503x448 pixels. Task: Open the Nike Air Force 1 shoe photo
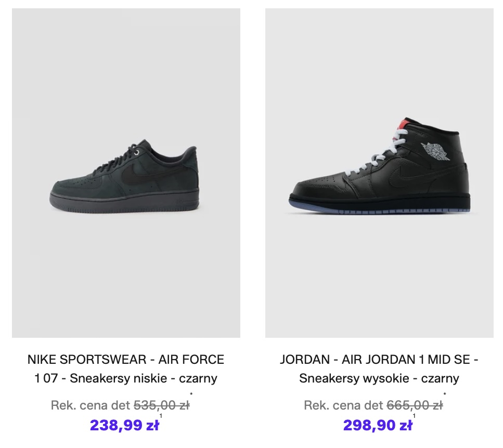click(126, 173)
